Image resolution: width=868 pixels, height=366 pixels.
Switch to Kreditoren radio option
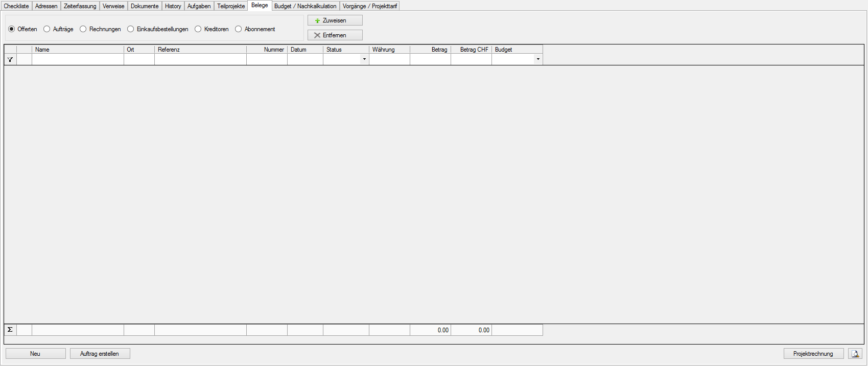coord(198,29)
